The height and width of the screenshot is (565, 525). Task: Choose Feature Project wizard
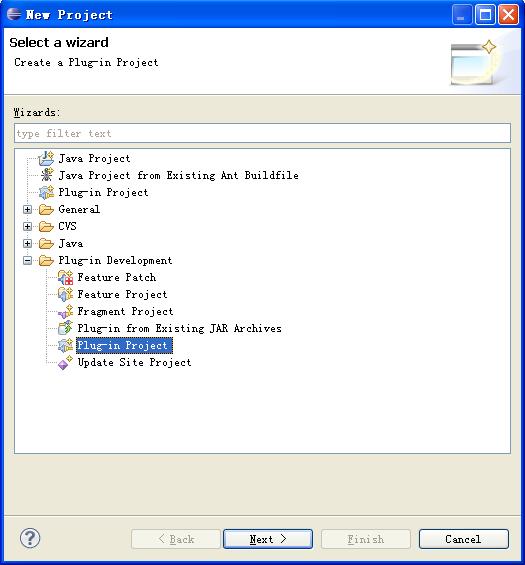(123, 294)
